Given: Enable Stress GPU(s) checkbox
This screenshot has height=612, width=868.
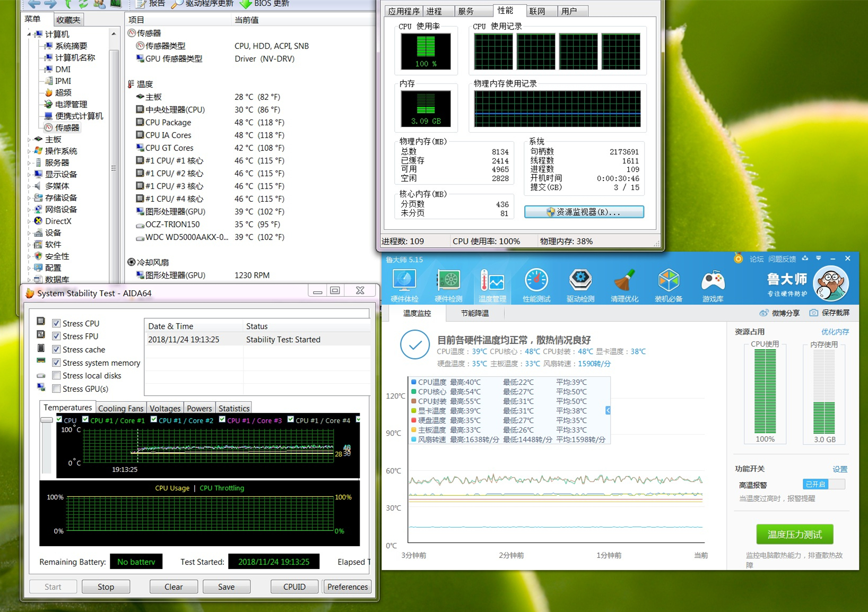Looking at the screenshot, I should tap(56, 389).
